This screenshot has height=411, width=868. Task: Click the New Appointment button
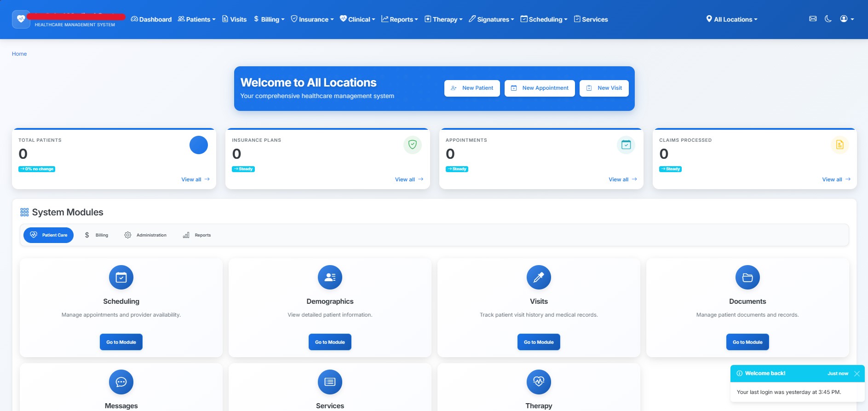tap(540, 88)
